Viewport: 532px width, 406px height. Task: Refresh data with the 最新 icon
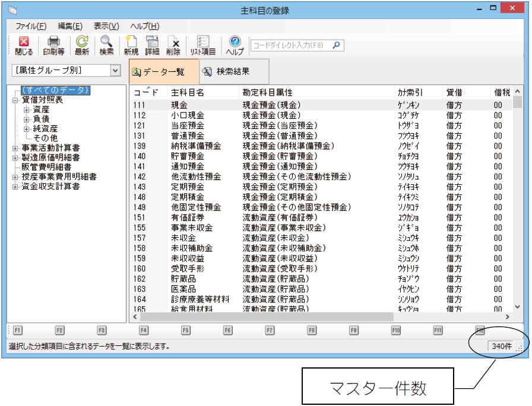[x=82, y=45]
